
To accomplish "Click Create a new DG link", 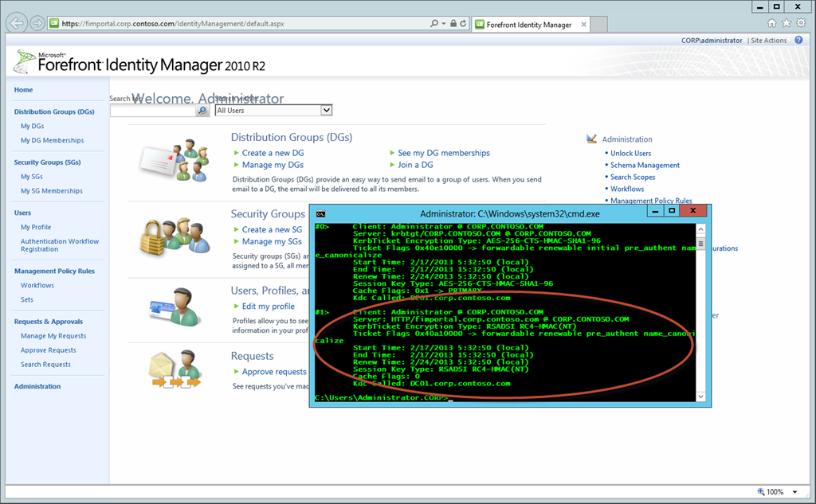I will 273,153.
